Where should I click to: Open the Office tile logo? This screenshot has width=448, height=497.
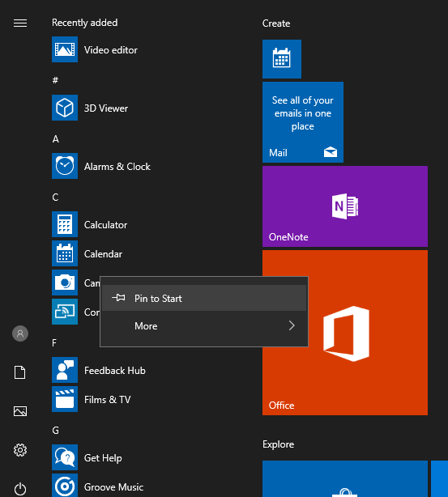(346, 333)
